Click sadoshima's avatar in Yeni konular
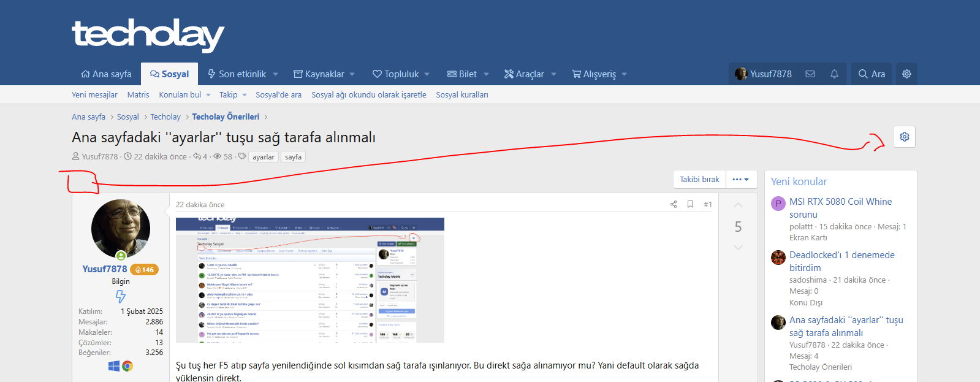The image size is (980, 382). (778, 257)
